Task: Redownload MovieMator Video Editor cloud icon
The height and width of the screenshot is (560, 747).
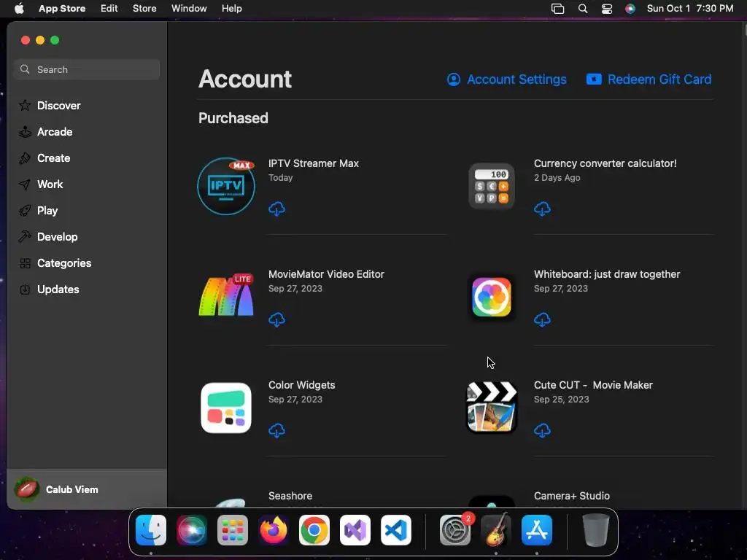Action: pyautogui.click(x=276, y=319)
